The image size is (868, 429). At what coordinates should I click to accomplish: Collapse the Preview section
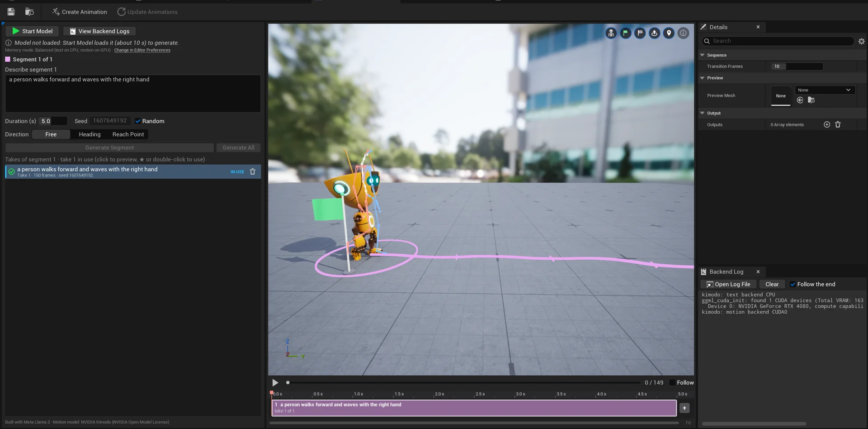pyautogui.click(x=702, y=78)
